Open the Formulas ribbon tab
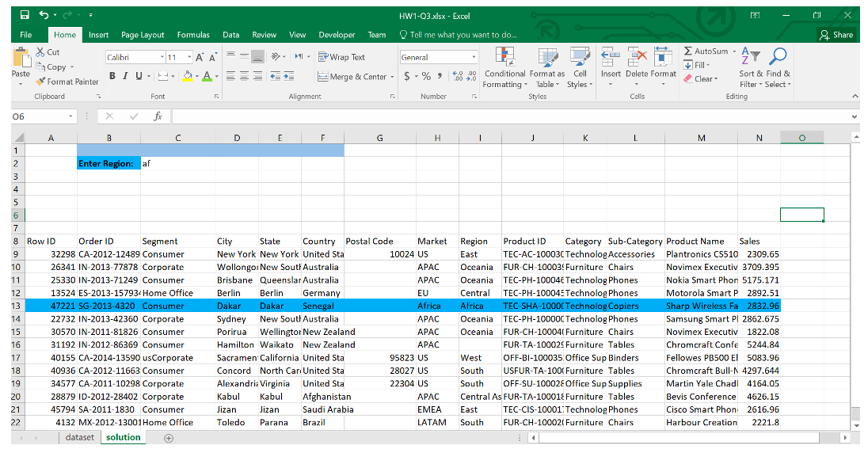 click(x=193, y=35)
